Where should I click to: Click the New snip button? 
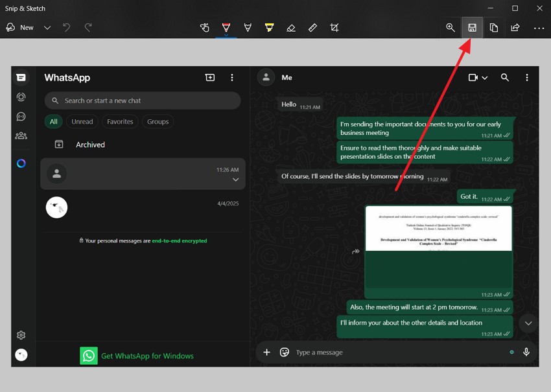(20, 28)
